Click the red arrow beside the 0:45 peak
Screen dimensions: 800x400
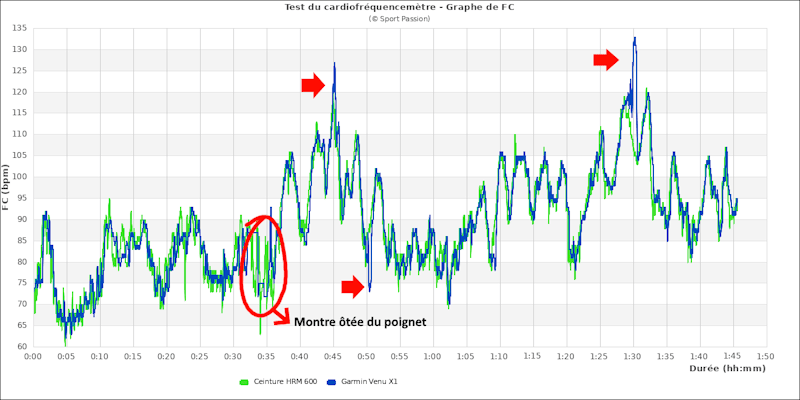pyautogui.click(x=314, y=86)
